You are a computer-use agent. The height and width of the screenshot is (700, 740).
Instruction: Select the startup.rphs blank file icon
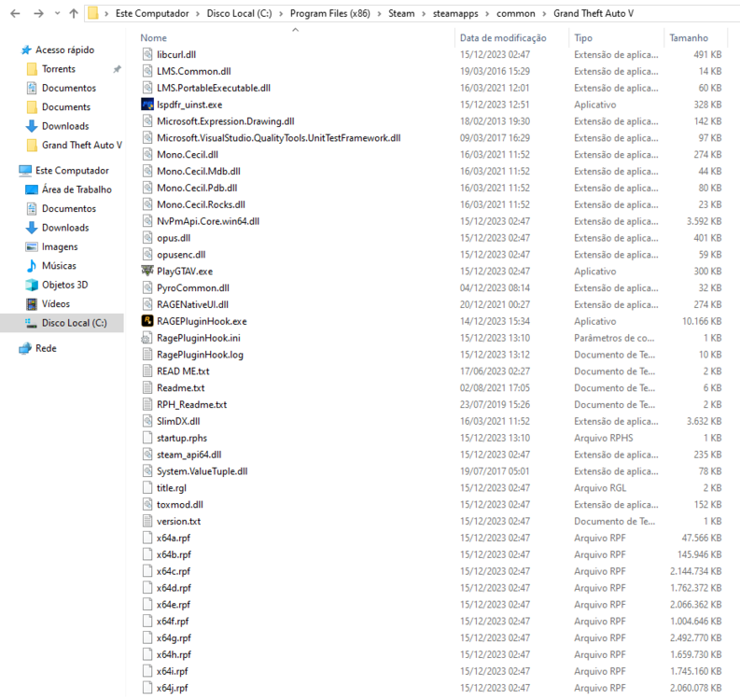pos(147,438)
